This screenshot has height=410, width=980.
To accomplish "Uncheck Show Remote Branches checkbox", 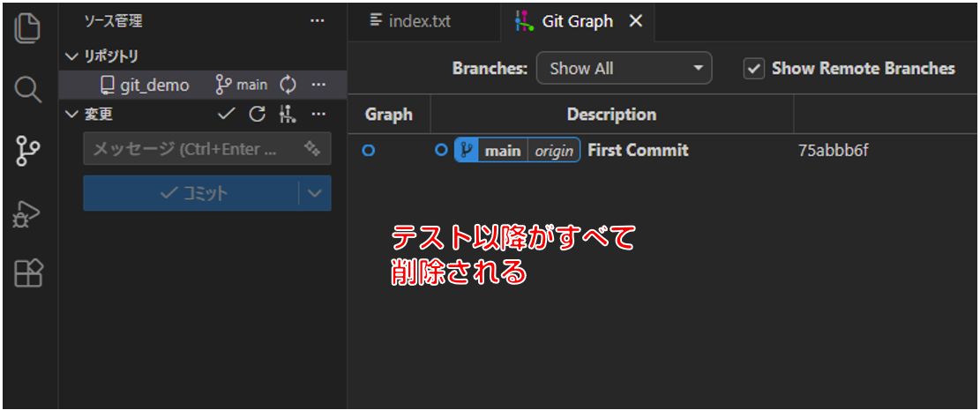I will click(753, 69).
